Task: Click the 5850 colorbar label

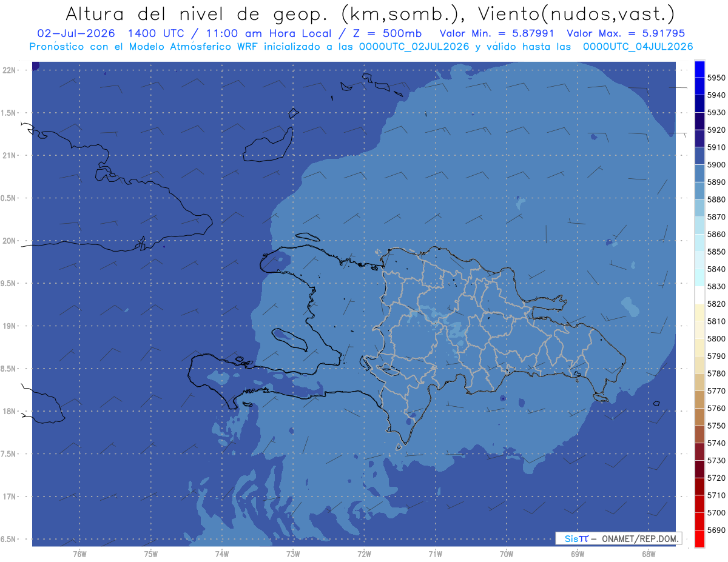Action: 716,252
